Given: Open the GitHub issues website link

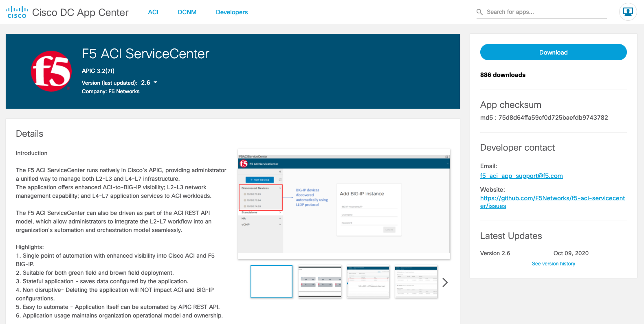Looking at the screenshot, I should 552,202.
